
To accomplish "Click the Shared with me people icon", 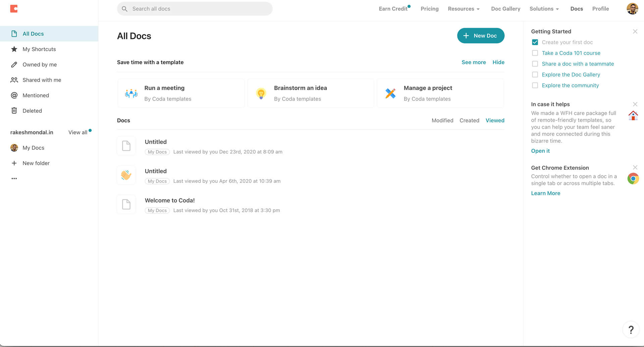I will 14,80.
